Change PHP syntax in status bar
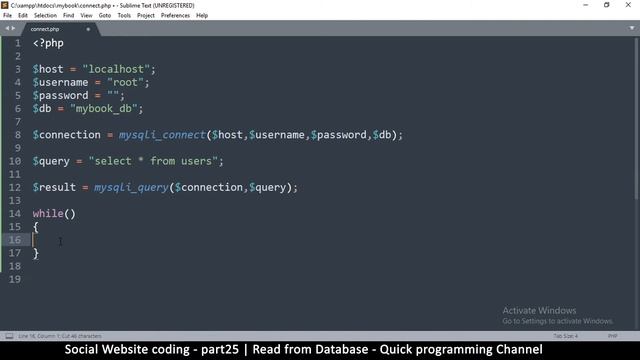This screenshot has height=360, width=640. click(x=612, y=336)
